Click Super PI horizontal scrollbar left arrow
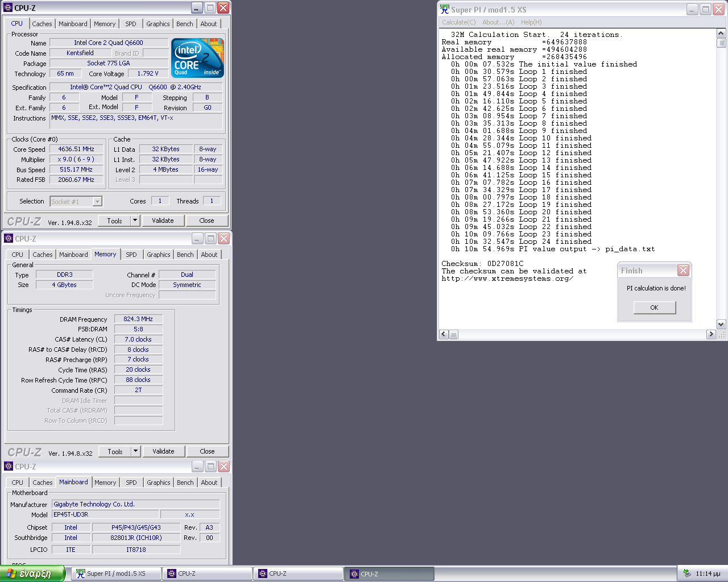The image size is (728, 582). point(444,335)
